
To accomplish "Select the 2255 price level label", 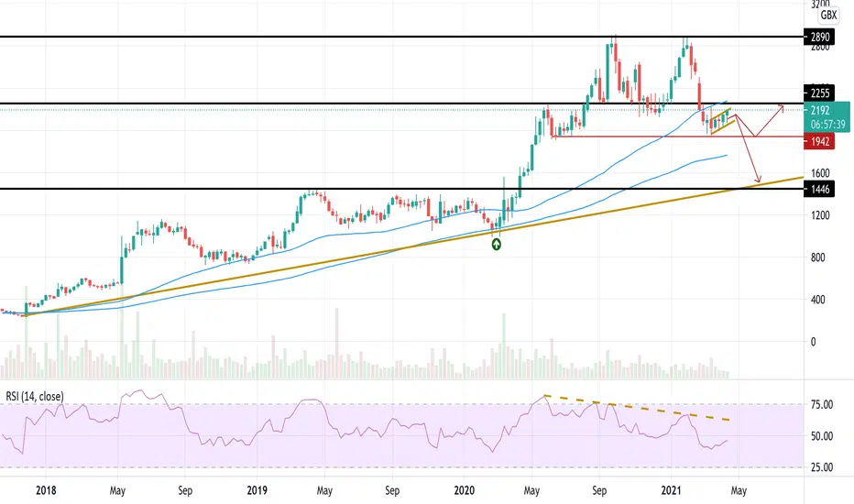I will [820, 93].
